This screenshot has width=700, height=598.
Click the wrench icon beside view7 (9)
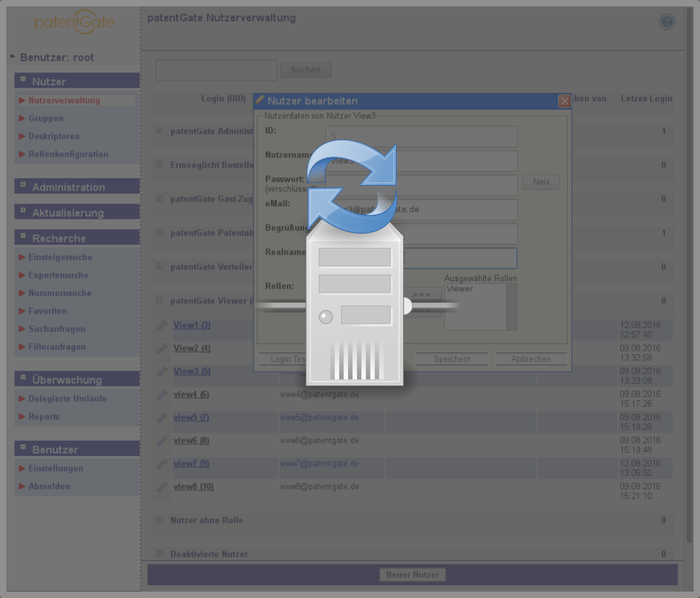pos(162,464)
